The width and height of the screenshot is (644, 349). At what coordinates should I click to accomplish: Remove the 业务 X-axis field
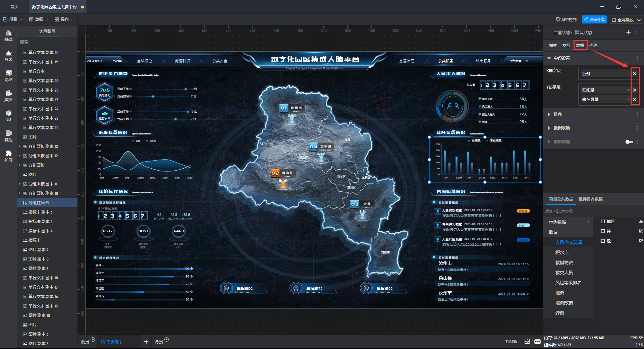coord(635,74)
